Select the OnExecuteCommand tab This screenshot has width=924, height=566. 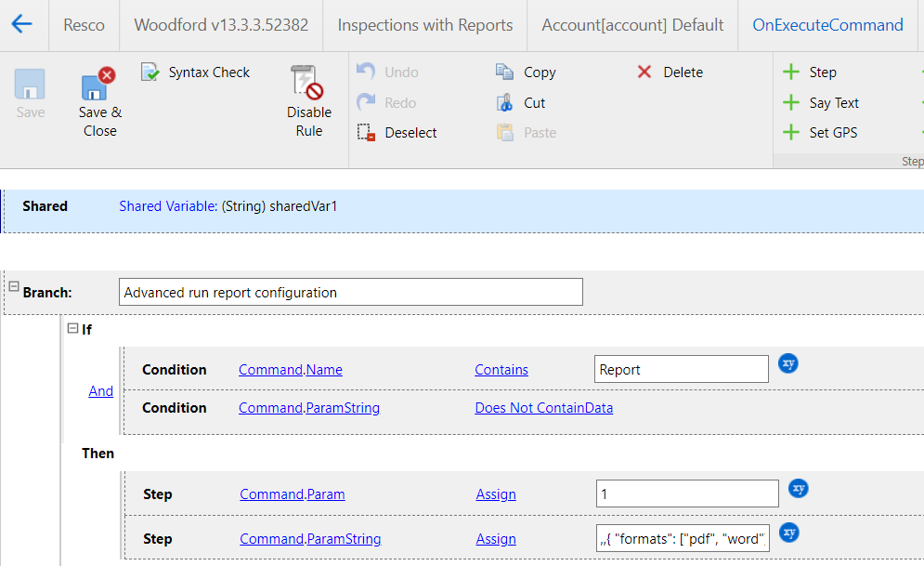tap(827, 25)
